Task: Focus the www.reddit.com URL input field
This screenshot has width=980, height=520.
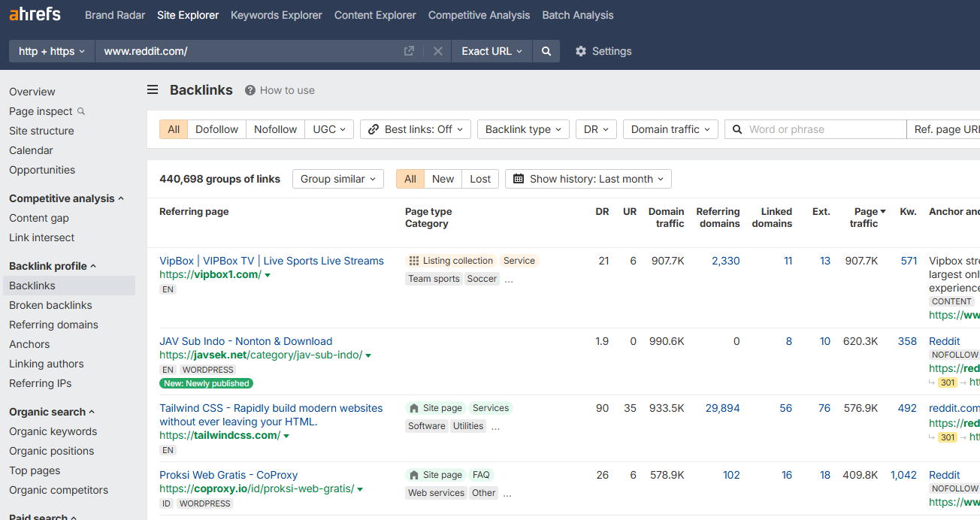Action: (248, 51)
